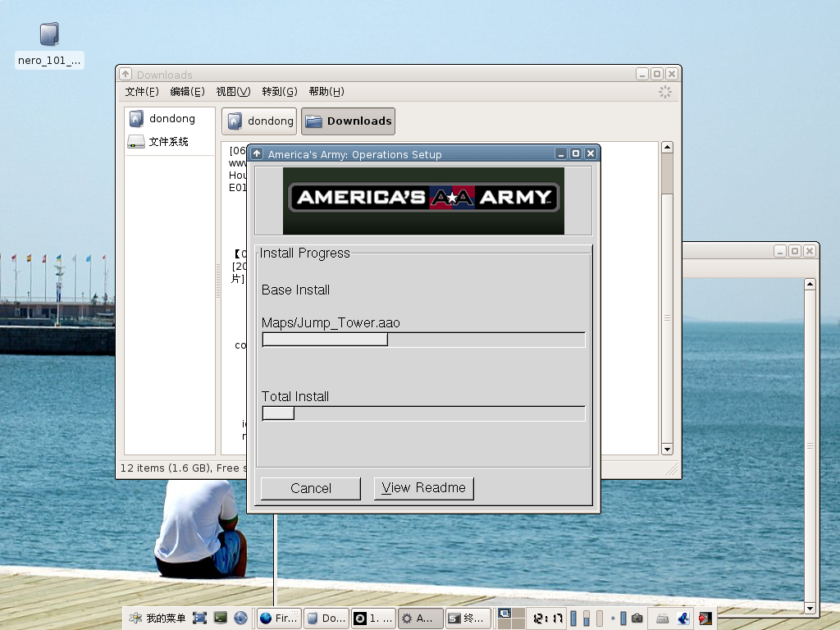Click the View Readme button
Image resolution: width=840 pixels, height=630 pixels.
424,488
